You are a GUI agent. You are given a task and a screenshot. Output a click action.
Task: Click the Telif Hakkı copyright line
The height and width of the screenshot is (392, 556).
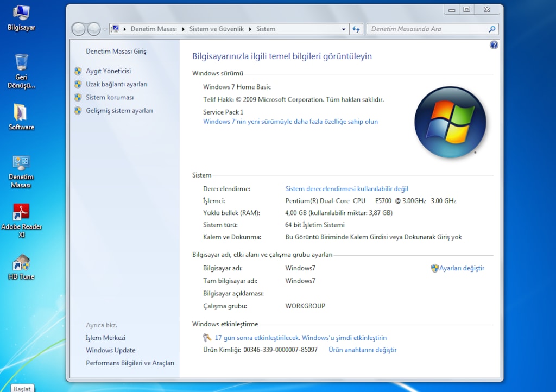[293, 99]
